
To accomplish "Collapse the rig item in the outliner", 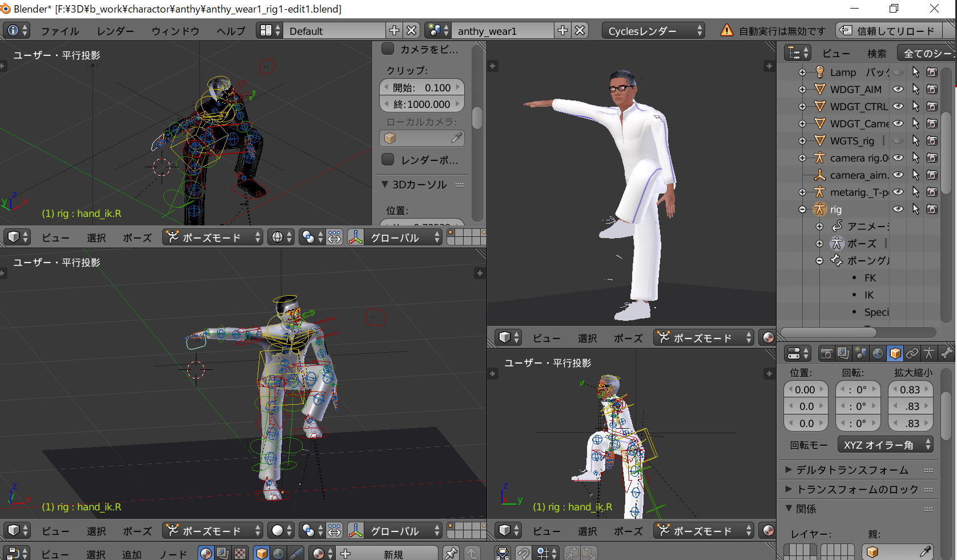I will tap(802, 210).
